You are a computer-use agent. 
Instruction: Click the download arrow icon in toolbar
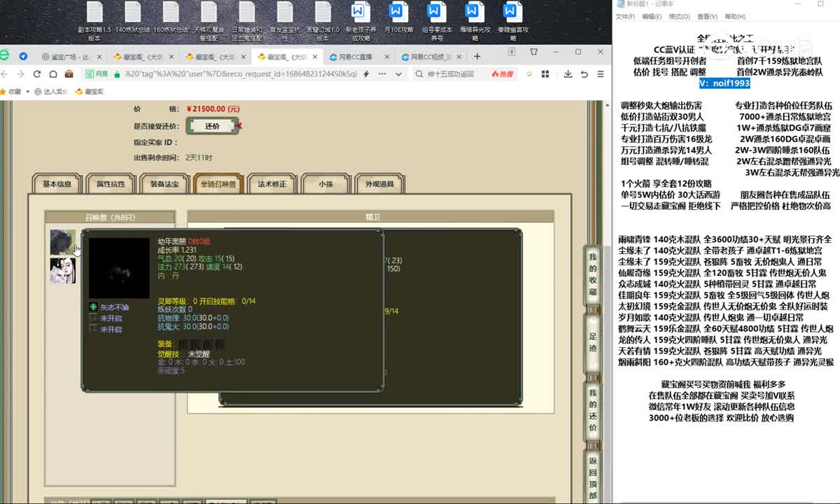(567, 74)
